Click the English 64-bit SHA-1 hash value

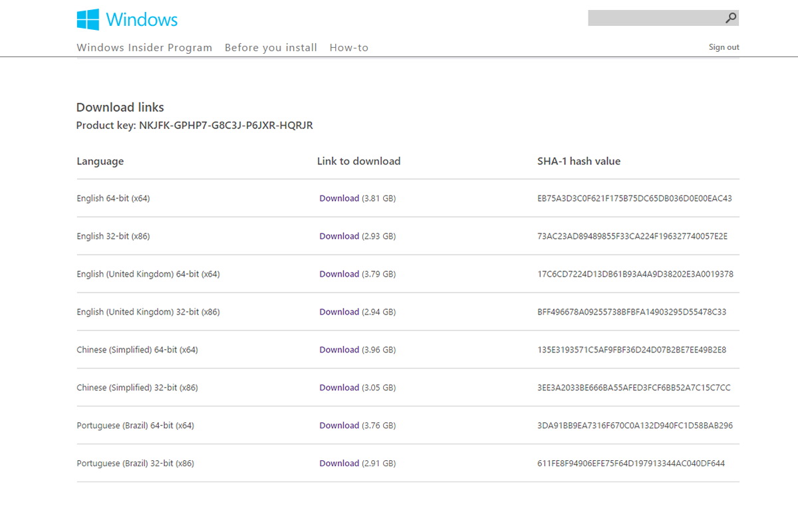point(634,198)
